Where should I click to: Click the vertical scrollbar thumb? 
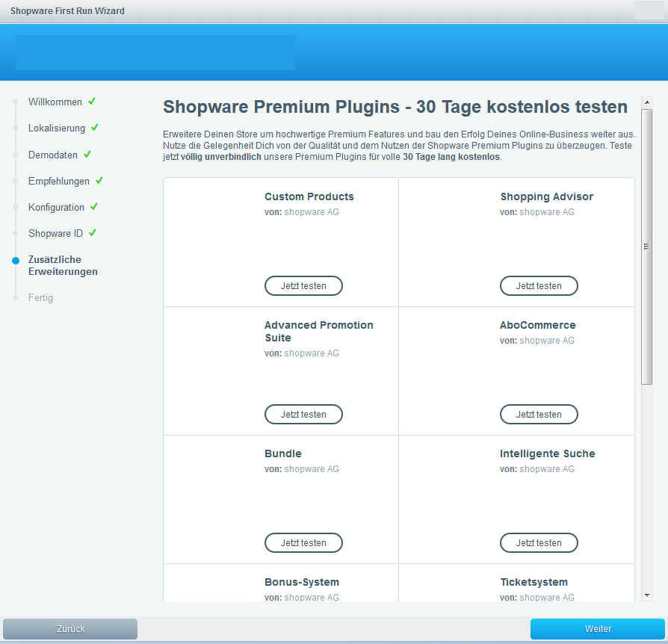coord(646,247)
